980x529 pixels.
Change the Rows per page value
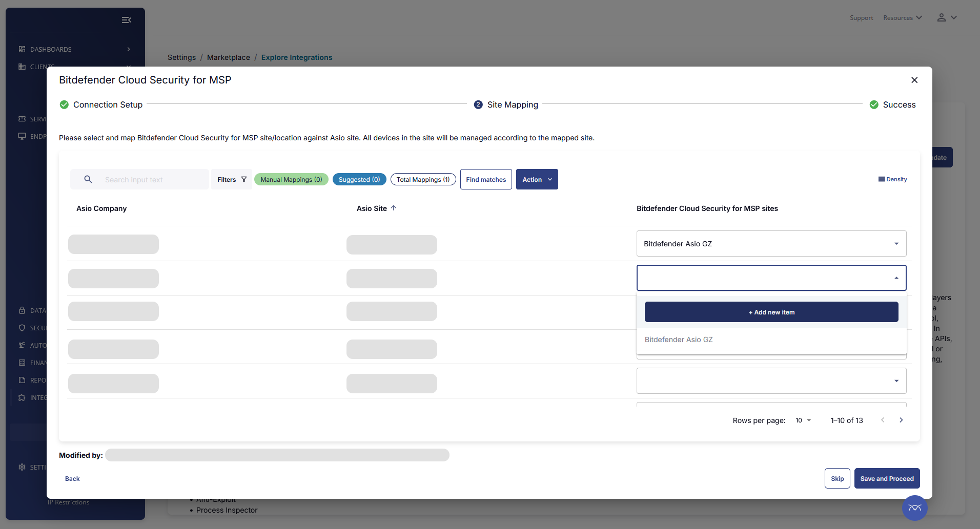(803, 420)
